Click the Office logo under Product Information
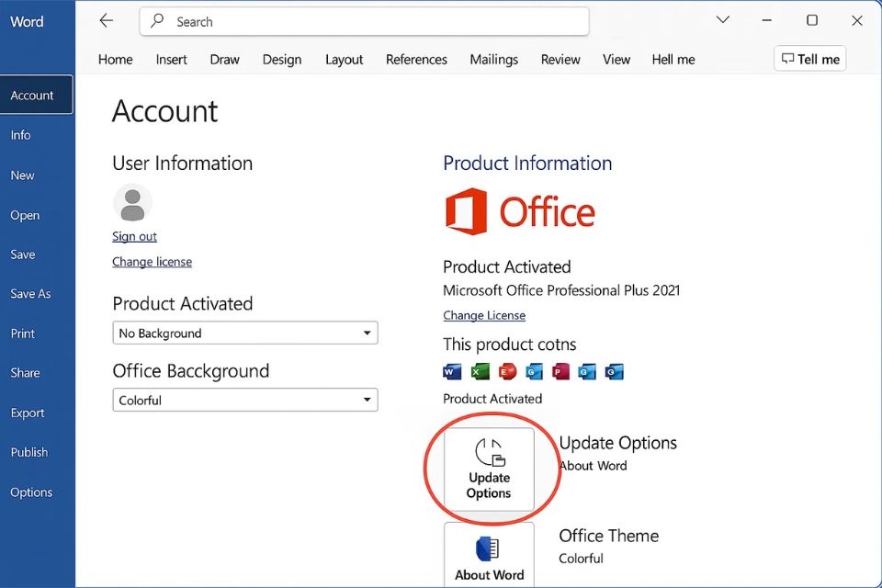Image resolution: width=882 pixels, height=588 pixels. point(520,211)
